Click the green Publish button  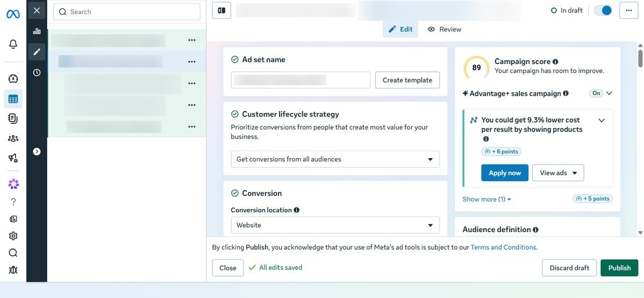(x=619, y=268)
